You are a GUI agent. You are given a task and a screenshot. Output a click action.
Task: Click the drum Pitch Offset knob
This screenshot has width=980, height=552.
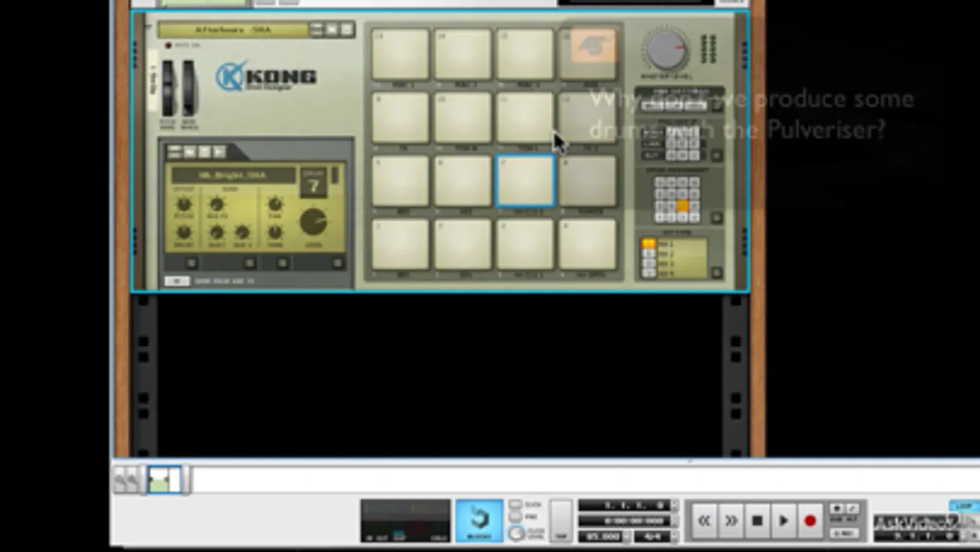(183, 205)
